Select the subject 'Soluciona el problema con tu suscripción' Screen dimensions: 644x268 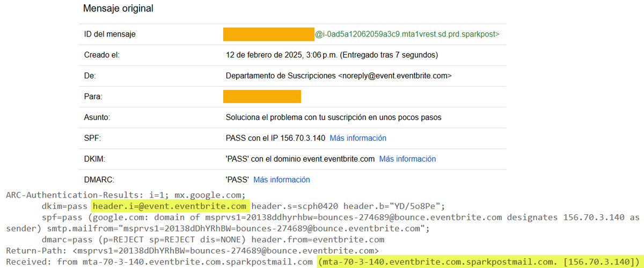click(297, 117)
